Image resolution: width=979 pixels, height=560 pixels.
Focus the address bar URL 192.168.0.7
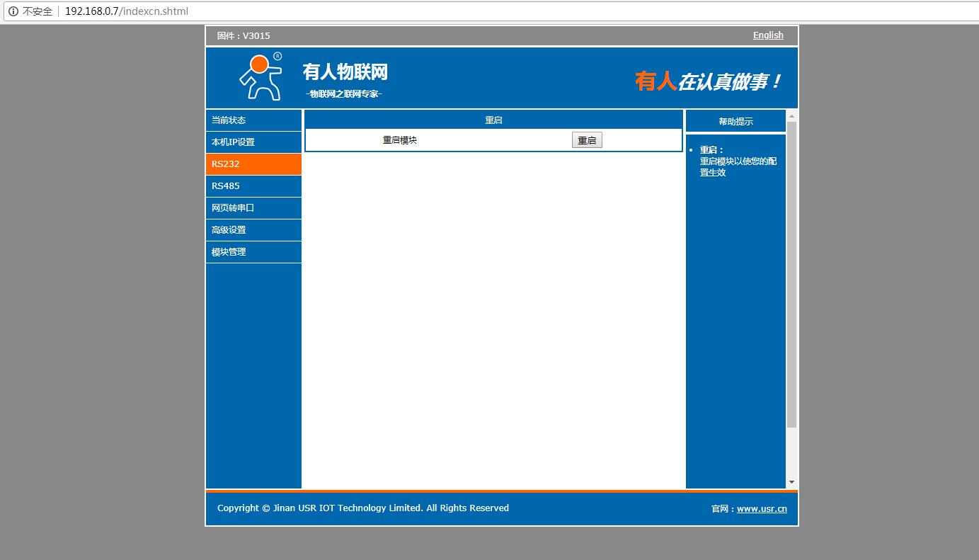[126, 11]
